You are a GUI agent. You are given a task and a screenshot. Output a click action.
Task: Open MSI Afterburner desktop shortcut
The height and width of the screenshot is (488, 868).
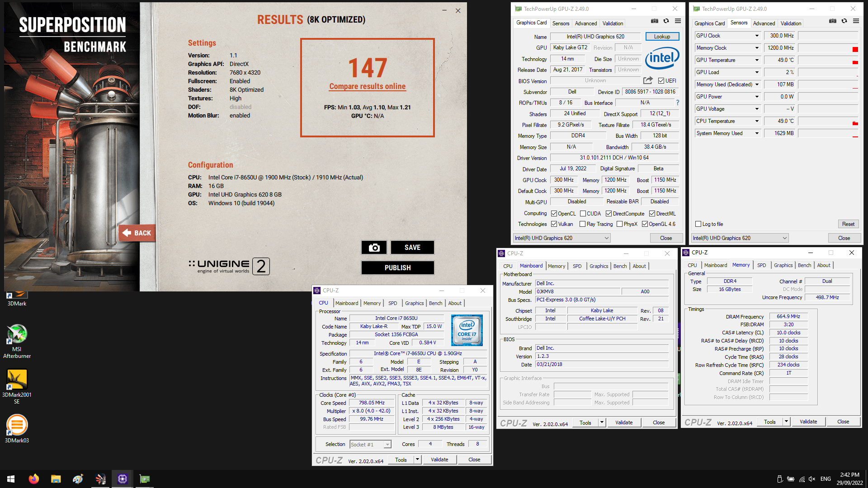point(17,341)
